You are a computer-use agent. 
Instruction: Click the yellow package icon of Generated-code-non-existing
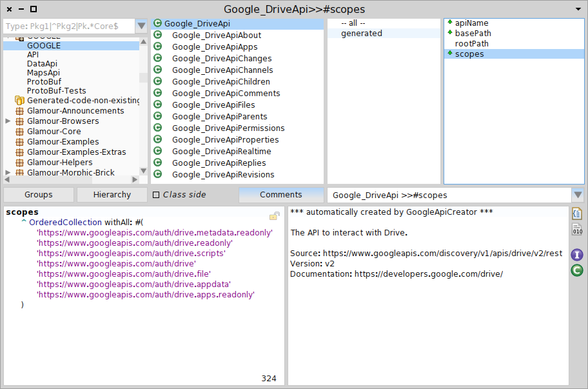19,100
